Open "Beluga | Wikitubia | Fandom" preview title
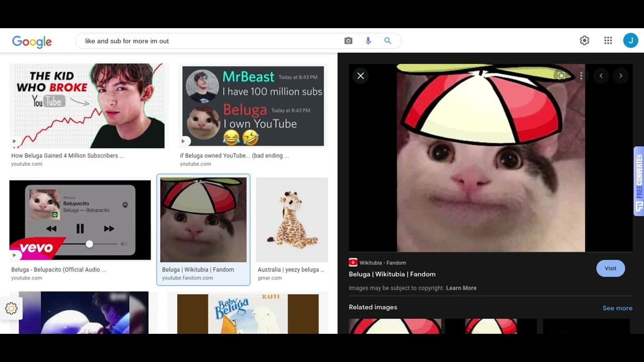 pyautogui.click(x=392, y=274)
